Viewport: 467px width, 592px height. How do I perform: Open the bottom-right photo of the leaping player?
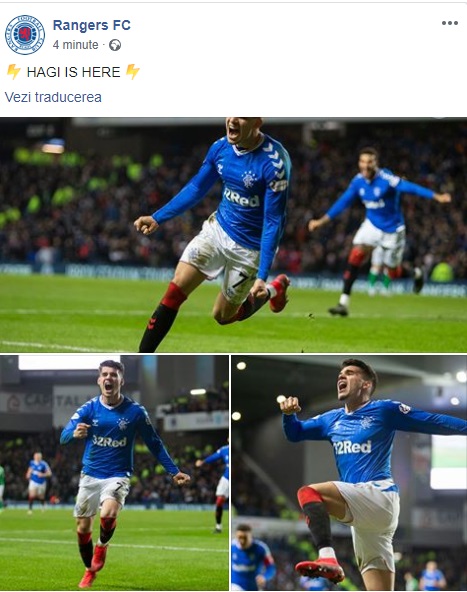[x=349, y=473]
